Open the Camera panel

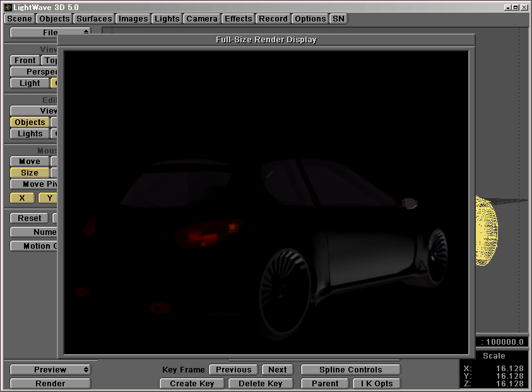[x=202, y=19]
